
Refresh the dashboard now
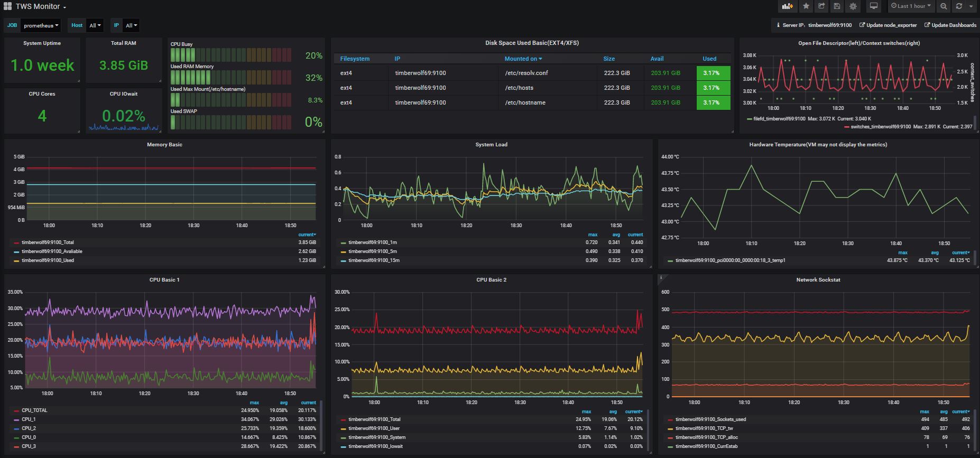(959, 6)
